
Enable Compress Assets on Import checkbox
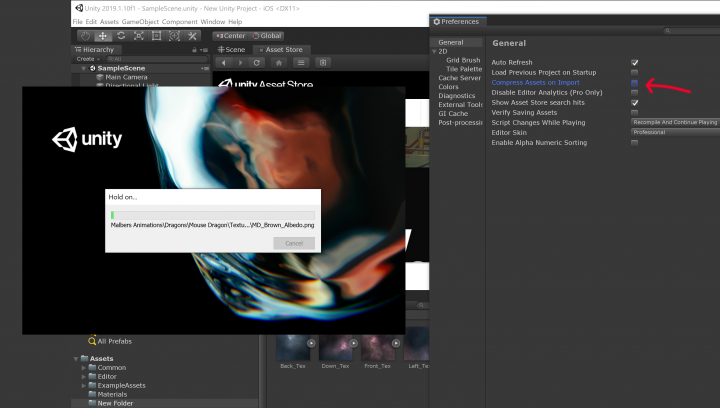click(634, 82)
